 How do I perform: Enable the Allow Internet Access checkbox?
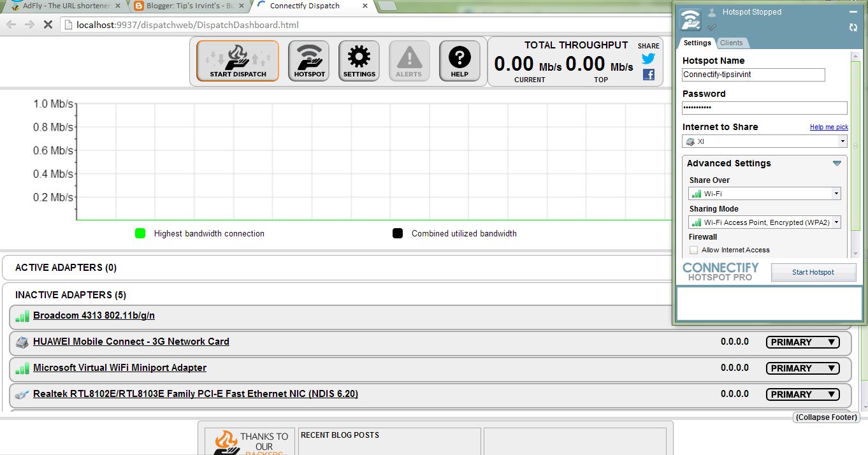(693, 250)
